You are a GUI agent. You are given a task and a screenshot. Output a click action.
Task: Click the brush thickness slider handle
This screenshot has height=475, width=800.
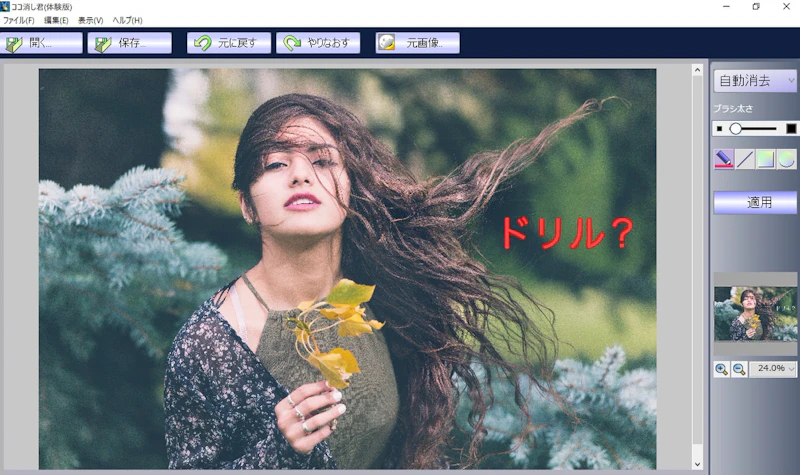735,129
